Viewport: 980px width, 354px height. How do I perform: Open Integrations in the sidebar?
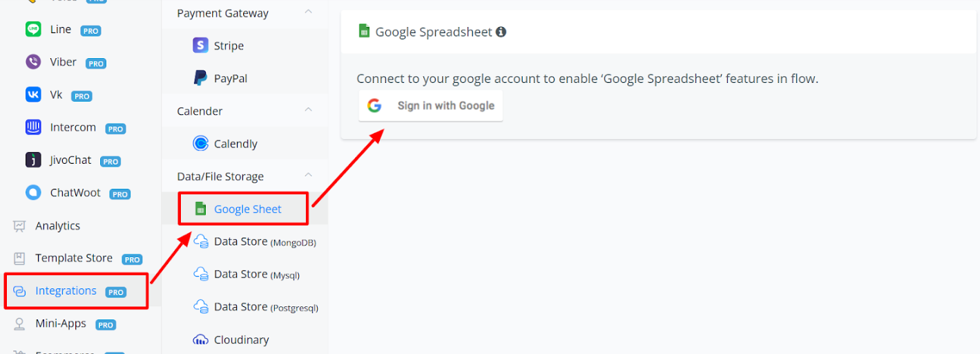pos(66,291)
